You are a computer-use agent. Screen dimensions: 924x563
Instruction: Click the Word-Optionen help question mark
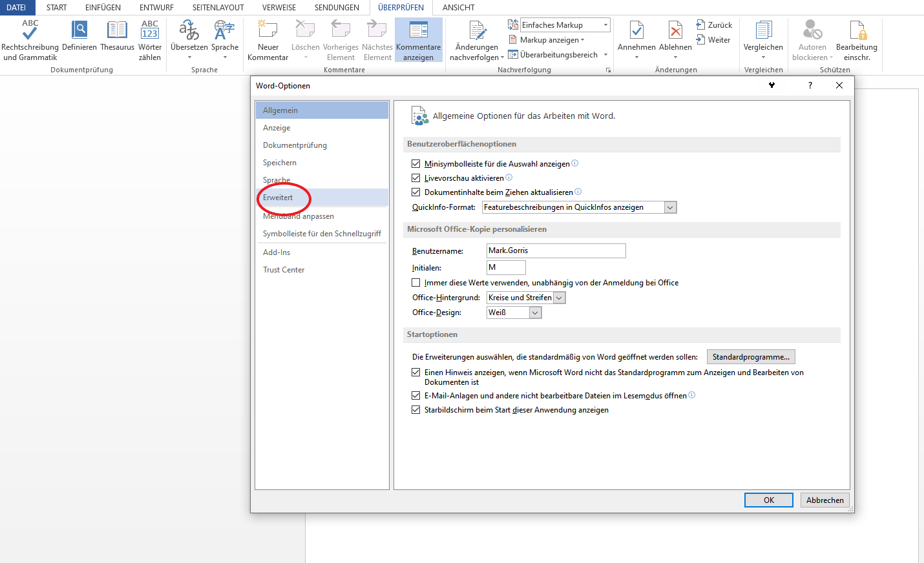[810, 85]
